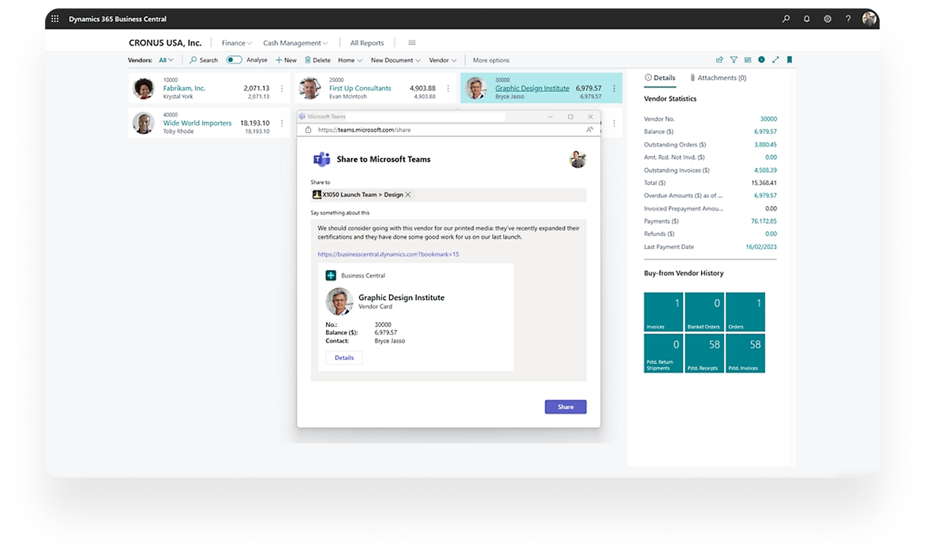Open the filter pane funnel icon
Screen dimensions: 925x560
733,60
